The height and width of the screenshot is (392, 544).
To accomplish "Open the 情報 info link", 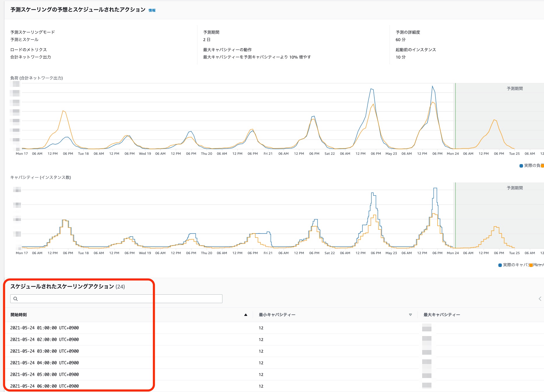I will (x=152, y=10).
